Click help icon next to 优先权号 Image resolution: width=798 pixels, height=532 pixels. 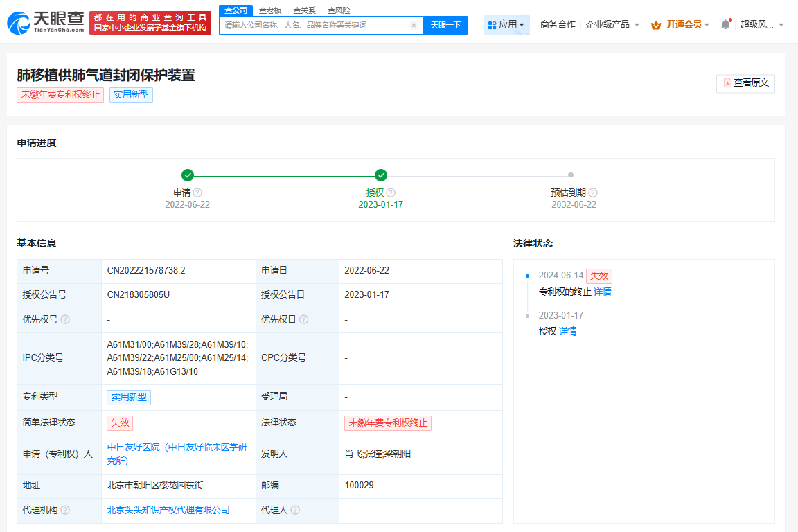pyautogui.click(x=64, y=320)
